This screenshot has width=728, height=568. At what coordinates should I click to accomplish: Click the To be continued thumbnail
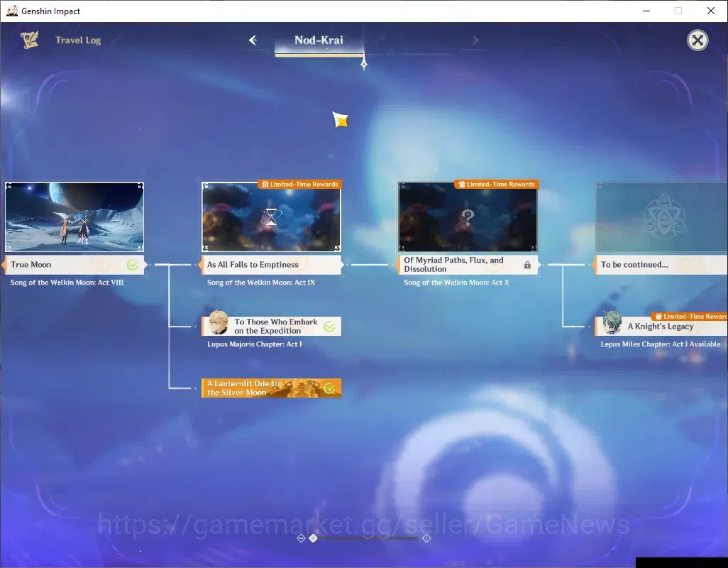pos(661,217)
